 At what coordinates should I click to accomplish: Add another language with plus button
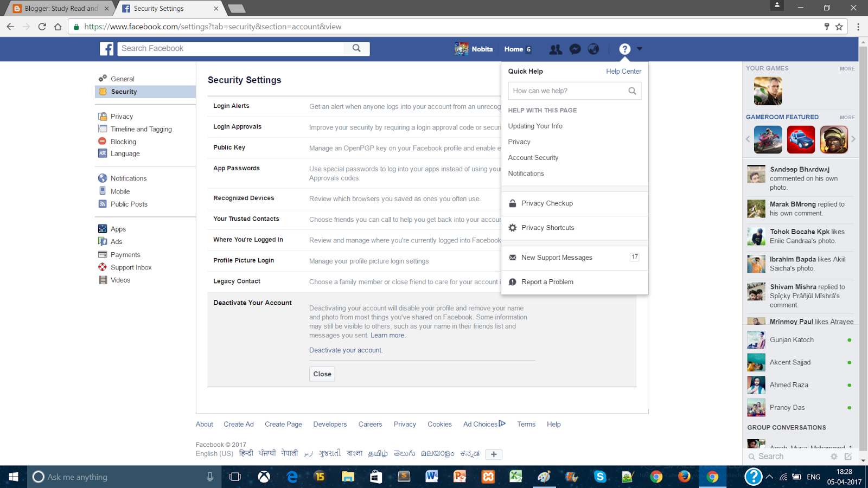[x=494, y=454]
